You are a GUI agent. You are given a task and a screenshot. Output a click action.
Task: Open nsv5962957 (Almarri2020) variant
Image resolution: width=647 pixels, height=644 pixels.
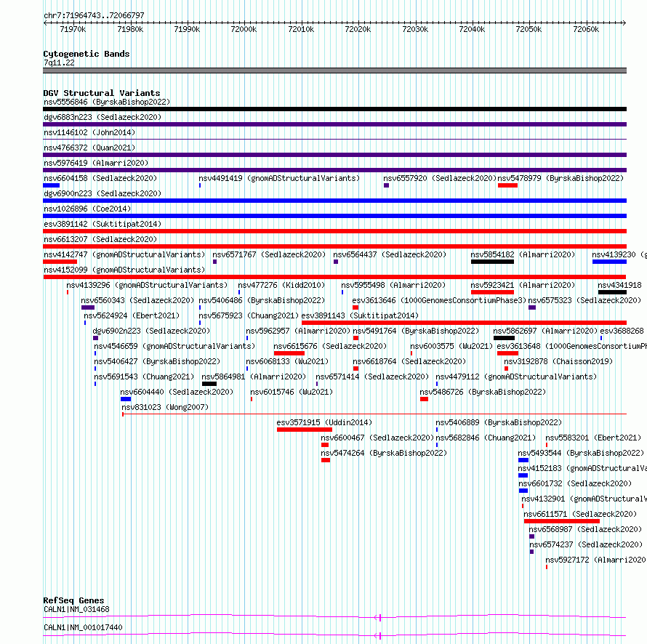click(x=298, y=331)
